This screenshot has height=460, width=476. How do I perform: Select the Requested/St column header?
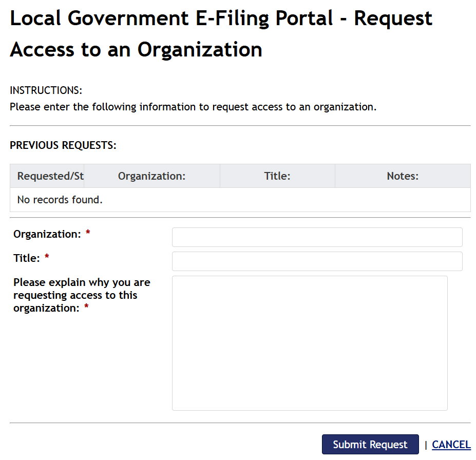(x=47, y=176)
